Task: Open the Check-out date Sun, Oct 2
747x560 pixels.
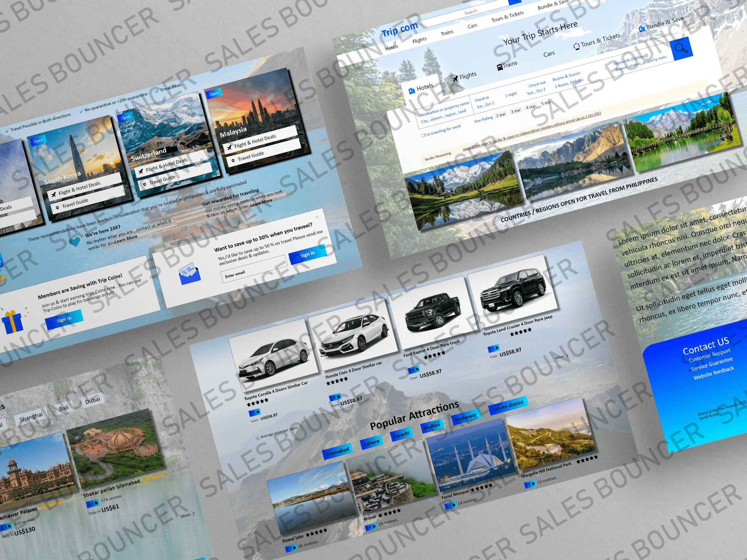Action: [x=537, y=89]
